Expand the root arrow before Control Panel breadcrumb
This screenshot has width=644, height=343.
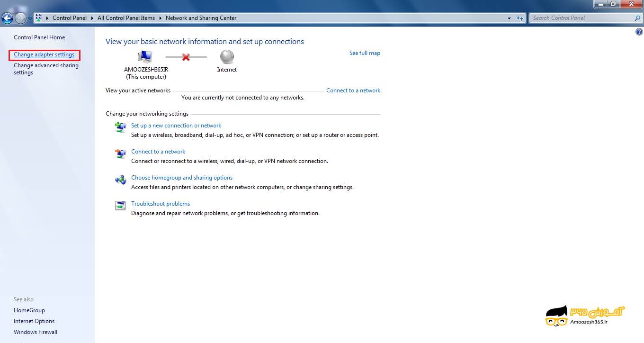coord(47,18)
